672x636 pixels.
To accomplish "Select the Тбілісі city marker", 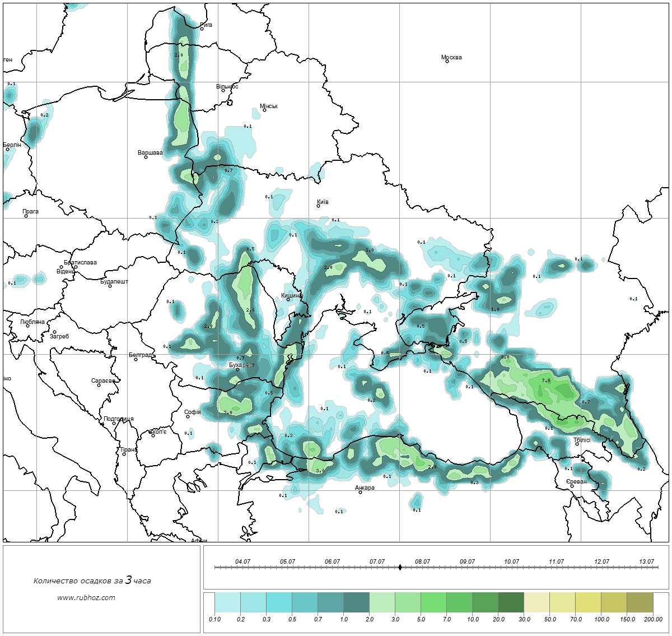I will click(x=577, y=444).
